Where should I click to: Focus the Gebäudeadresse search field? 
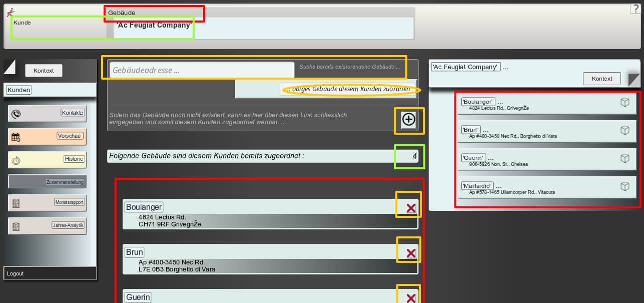click(x=202, y=70)
